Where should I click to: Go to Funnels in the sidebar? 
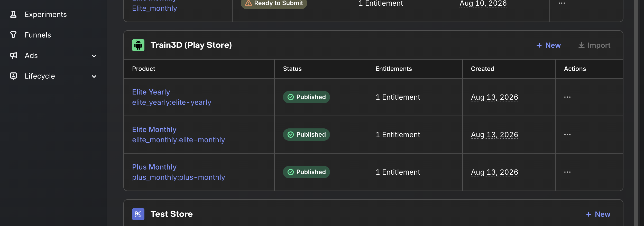coord(38,35)
